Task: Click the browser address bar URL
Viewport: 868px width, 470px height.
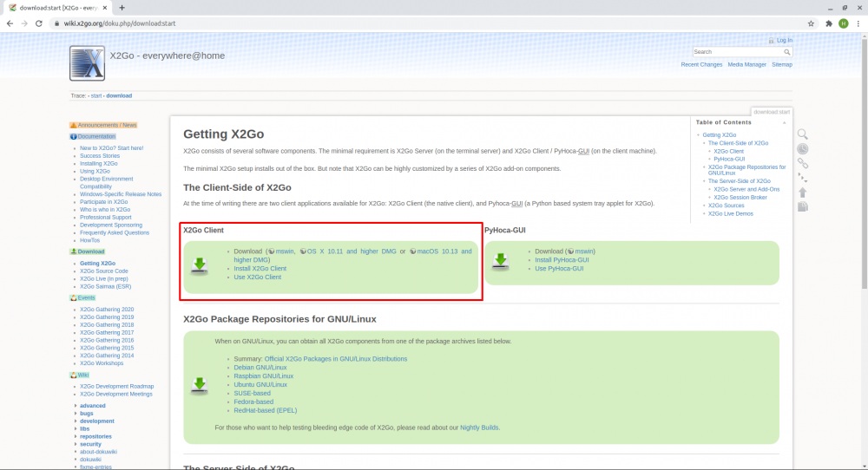Action: pyautogui.click(x=120, y=23)
